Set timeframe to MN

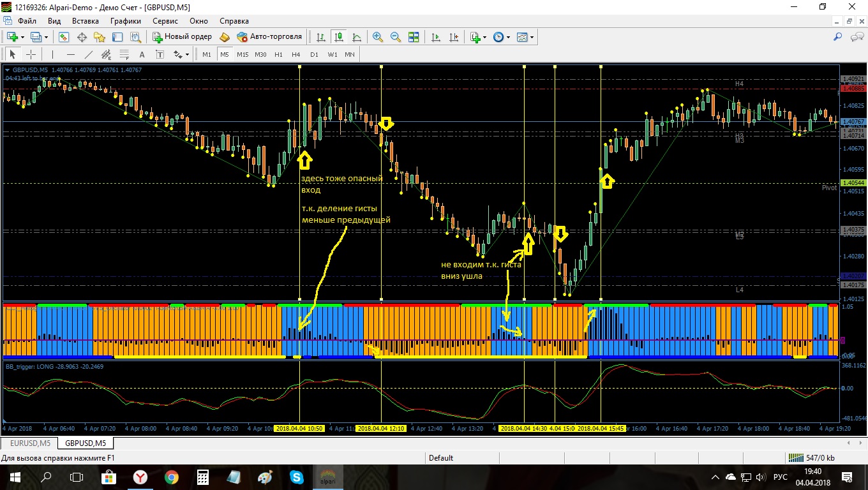coord(350,54)
